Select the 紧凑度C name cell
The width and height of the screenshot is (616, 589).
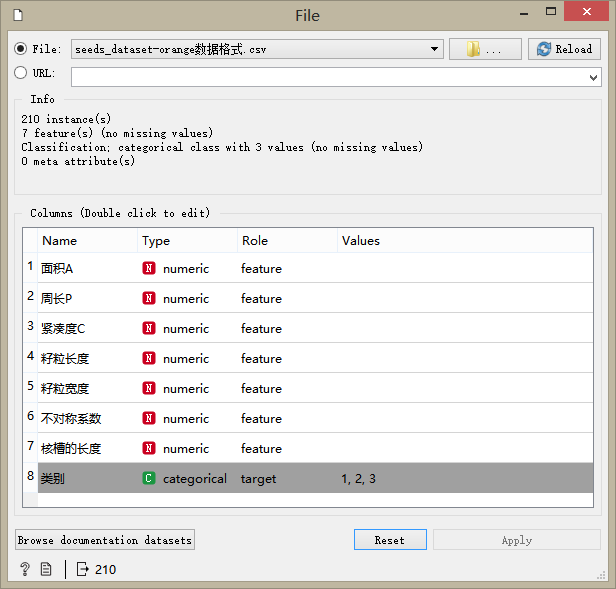click(x=88, y=328)
